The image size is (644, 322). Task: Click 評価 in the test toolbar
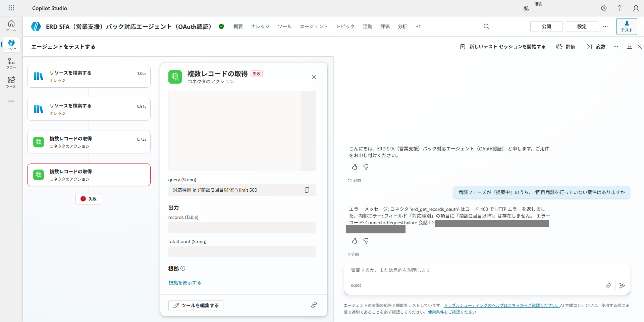566,47
